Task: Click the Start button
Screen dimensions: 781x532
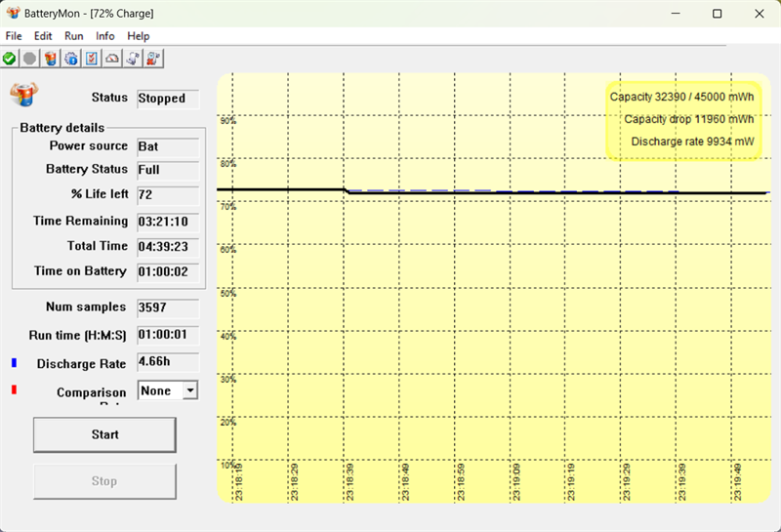Action: [104, 434]
